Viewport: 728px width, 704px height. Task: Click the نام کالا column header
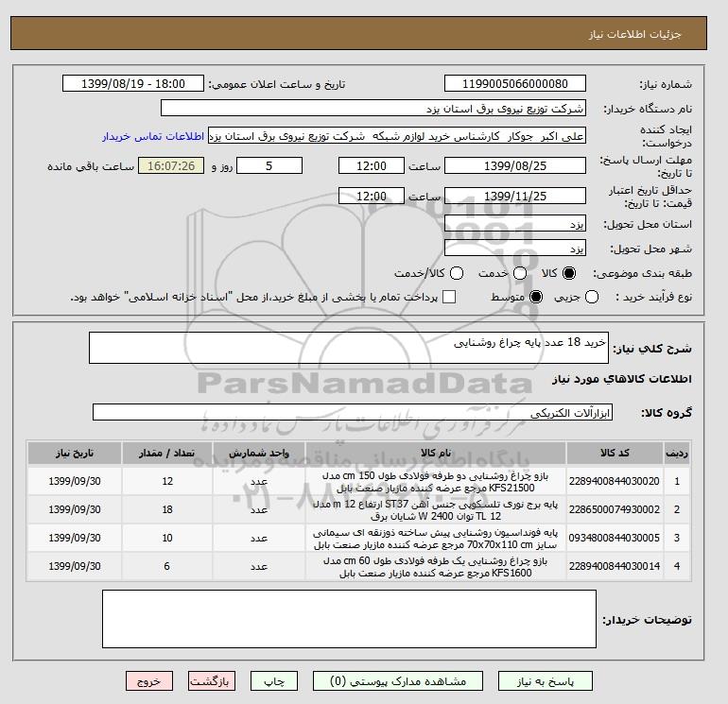436,453
